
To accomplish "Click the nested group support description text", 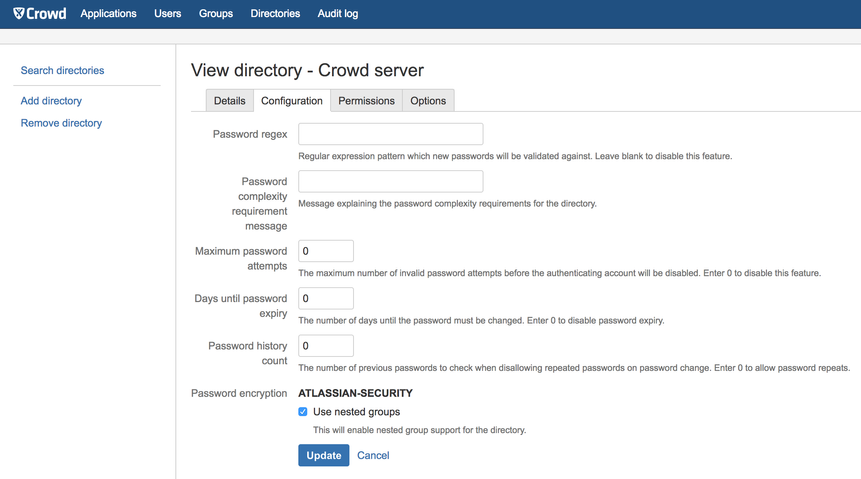I will [x=420, y=430].
